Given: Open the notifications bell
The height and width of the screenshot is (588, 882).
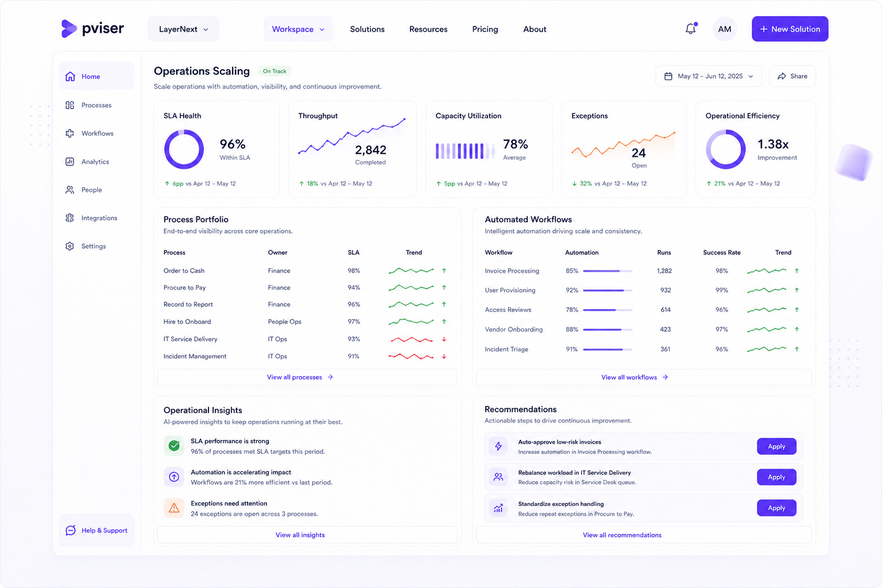Looking at the screenshot, I should (x=691, y=29).
